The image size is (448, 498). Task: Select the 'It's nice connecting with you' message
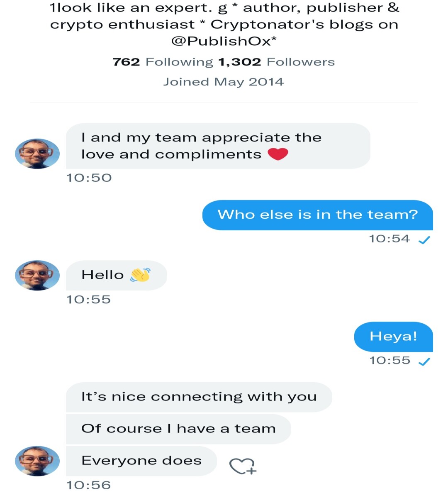[x=199, y=397]
